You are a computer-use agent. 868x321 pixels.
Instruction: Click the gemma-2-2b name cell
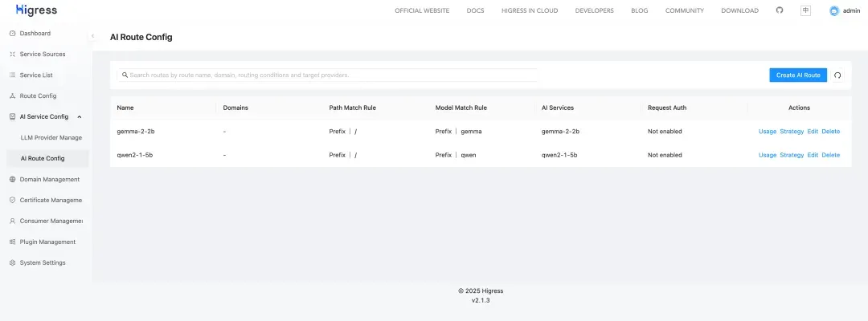[x=134, y=132]
